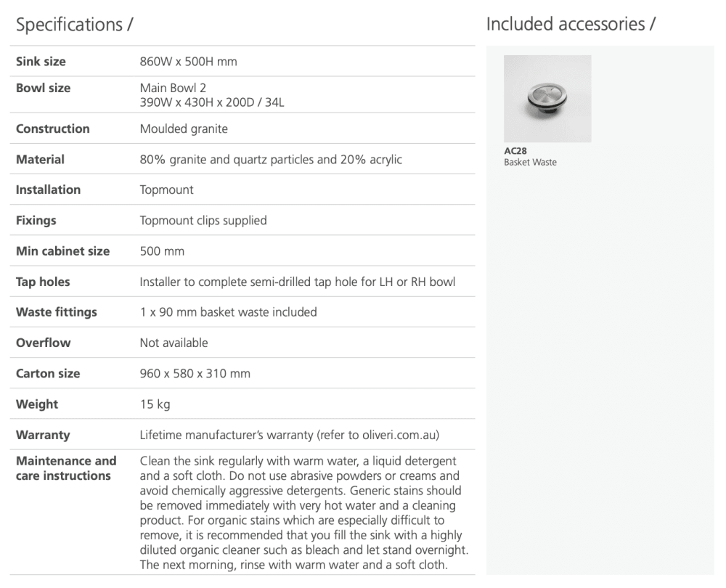Click the Basket Waste caption text
The image size is (726, 588).
[530, 162]
